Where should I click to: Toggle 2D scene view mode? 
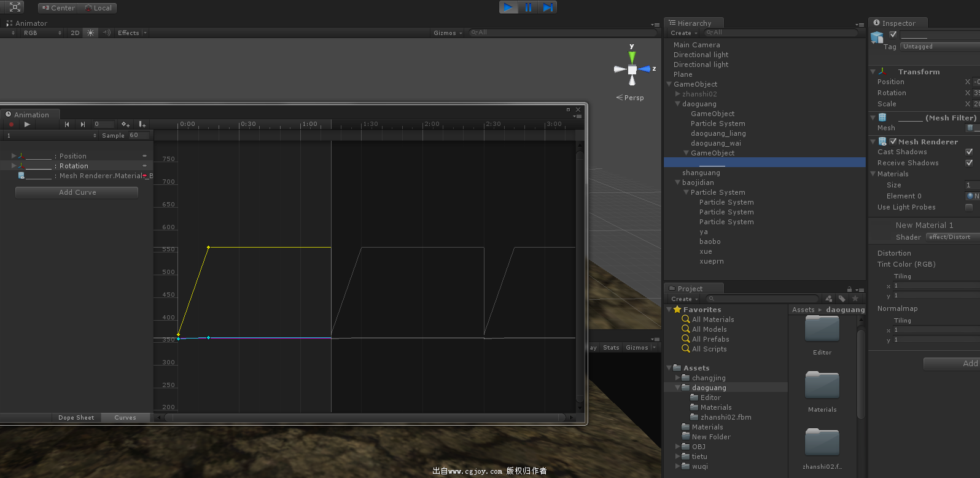(75, 33)
